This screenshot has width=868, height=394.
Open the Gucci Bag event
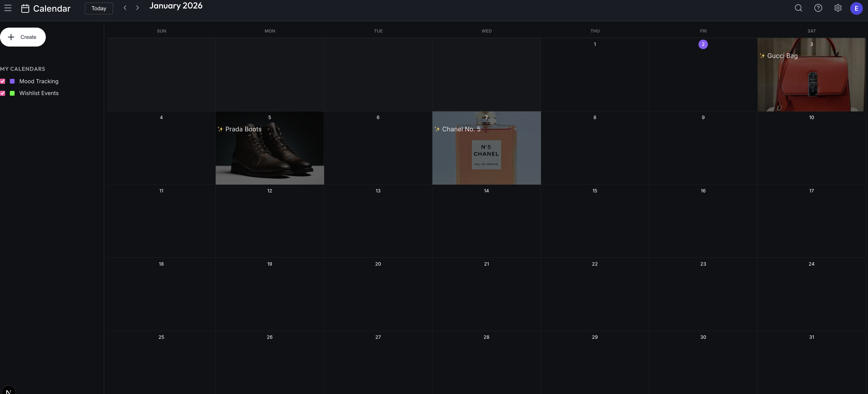782,56
